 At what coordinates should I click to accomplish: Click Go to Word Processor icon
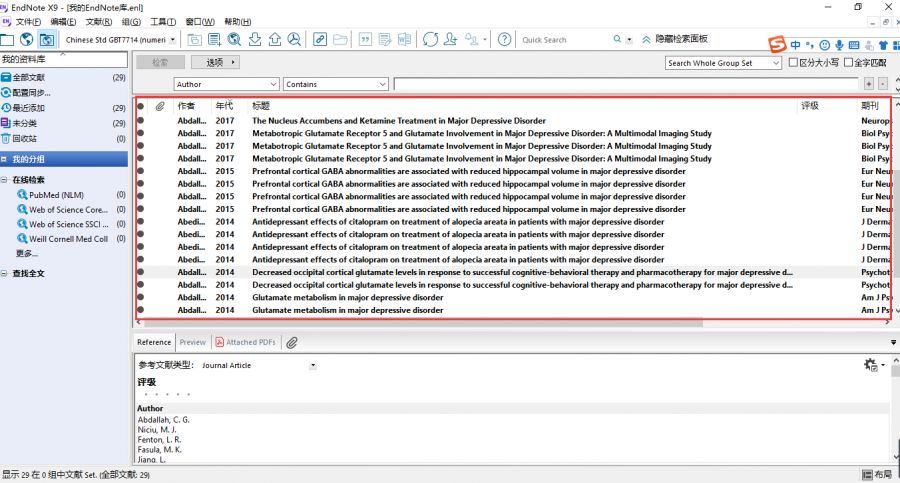tap(405, 40)
